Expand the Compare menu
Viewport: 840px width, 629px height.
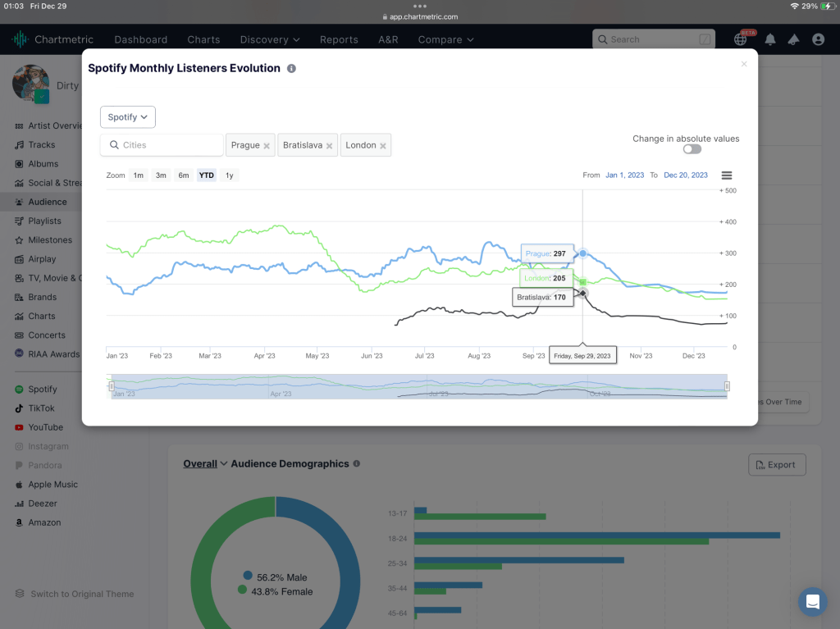(445, 39)
